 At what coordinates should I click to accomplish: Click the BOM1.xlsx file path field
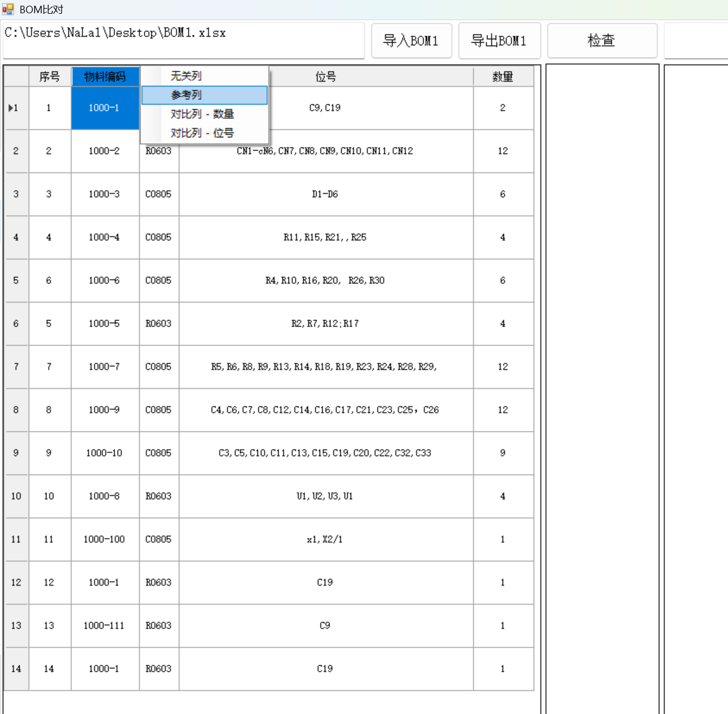(x=184, y=40)
